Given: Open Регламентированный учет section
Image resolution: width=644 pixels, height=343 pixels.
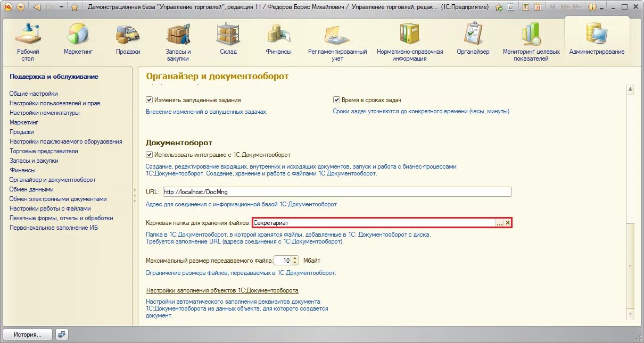Looking at the screenshot, I should click(x=337, y=42).
